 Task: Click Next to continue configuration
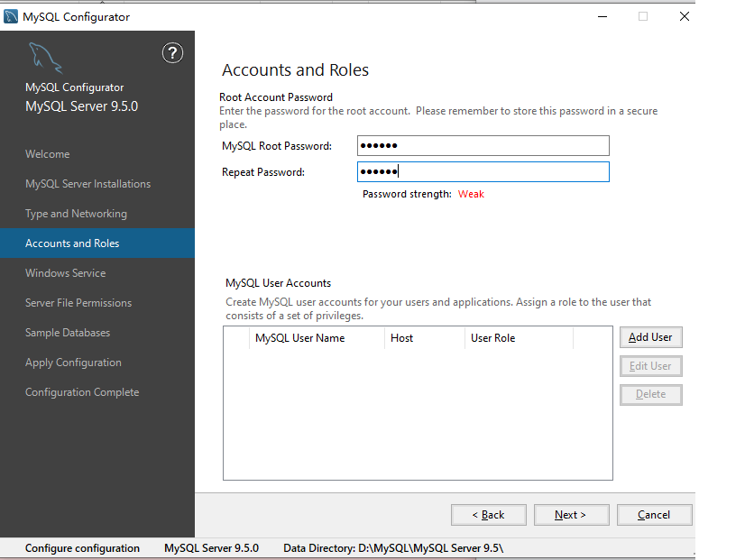(570, 515)
